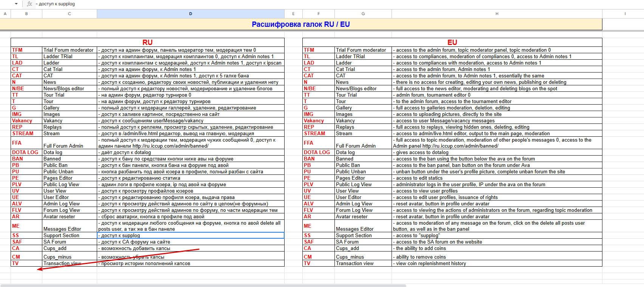Select 'News/Blogs editor' in the RU table

64,88
